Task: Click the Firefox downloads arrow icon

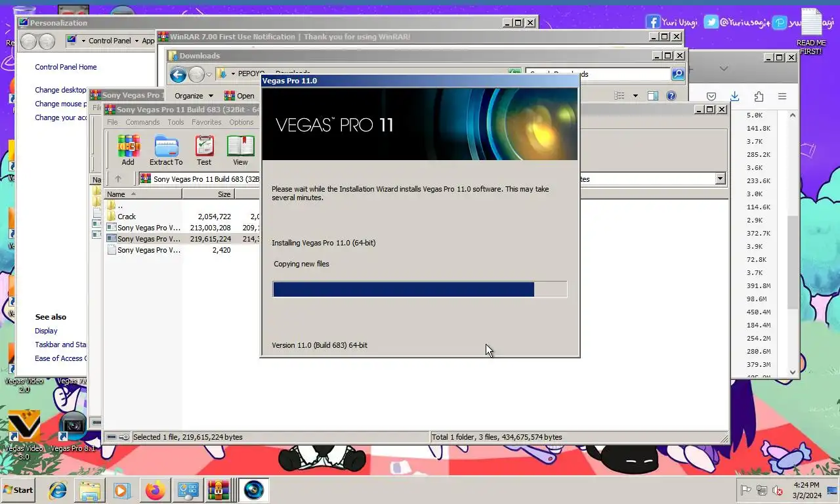Action: pyautogui.click(x=734, y=96)
